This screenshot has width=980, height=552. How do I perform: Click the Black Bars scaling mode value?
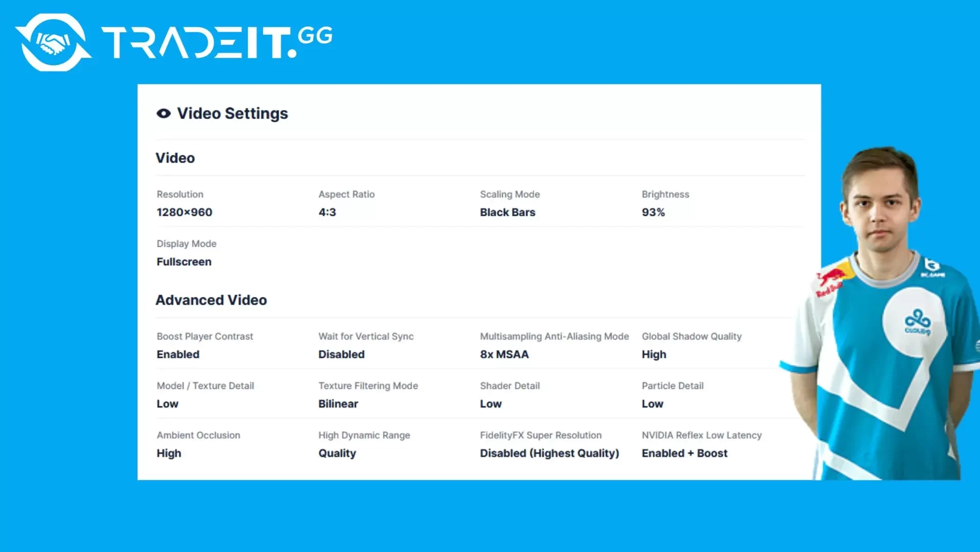[x=507, y=212]
